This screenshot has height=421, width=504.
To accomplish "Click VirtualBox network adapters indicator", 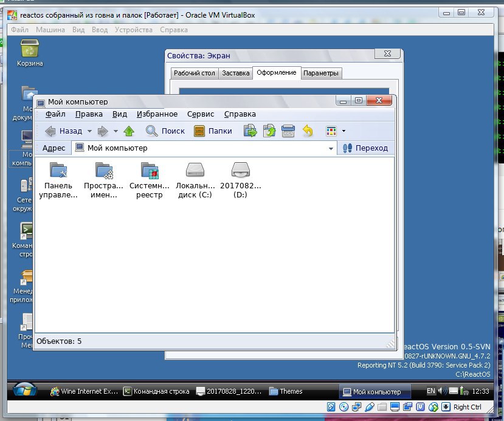I will point(356,407).
